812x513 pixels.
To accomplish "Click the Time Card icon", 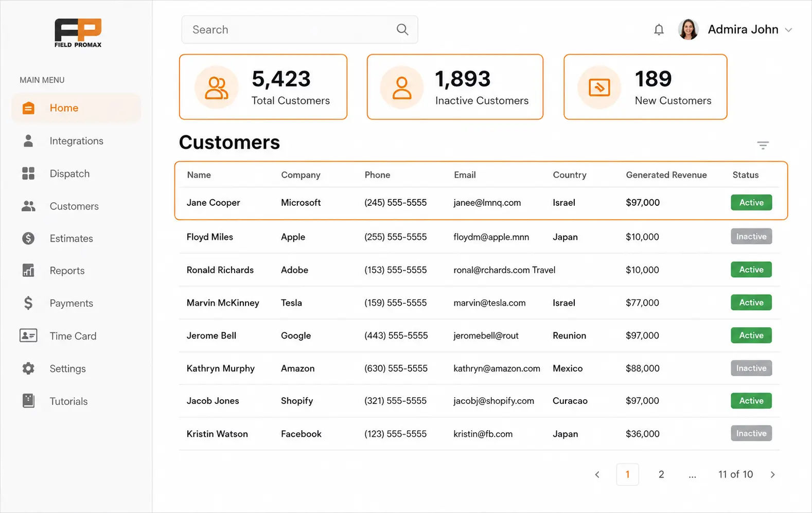I will click(28, 335).
